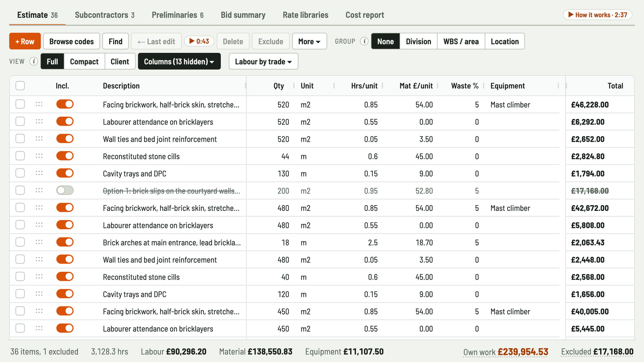Click Mast climber in the 480 m2 brickwork row
Image resolution: width=644 pixels, height=362 pixels.
click(x=510, y=208)
